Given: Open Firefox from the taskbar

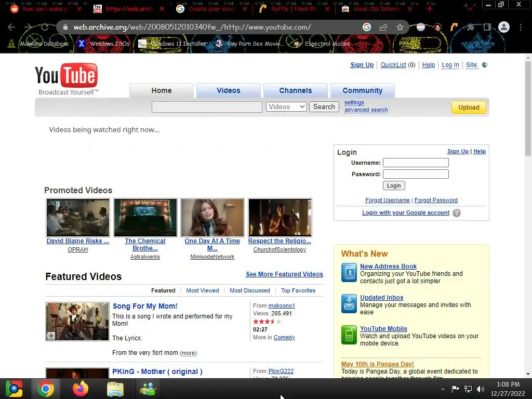Looking at the screenshot, I should point(81,389).
